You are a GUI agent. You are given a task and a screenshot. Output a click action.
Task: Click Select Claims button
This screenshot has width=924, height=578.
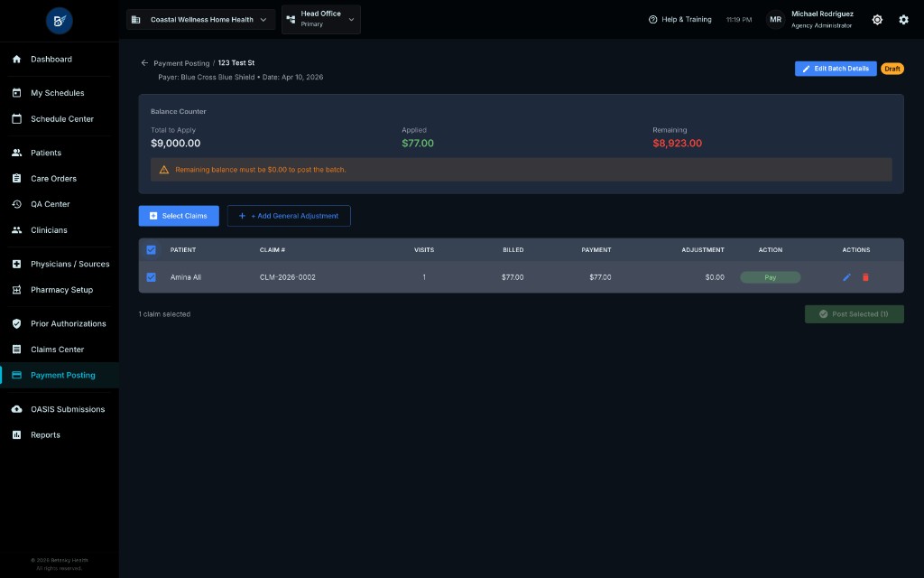point(179,216)
